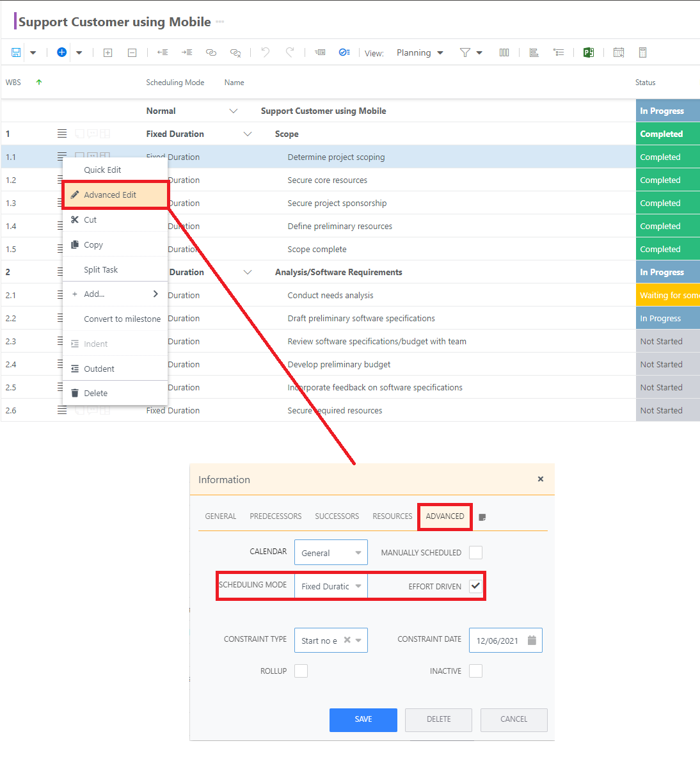Viewport: 700px width, 773px height.
Task: Click the save icon in toolbar
Action: click(x=16, y=52)
